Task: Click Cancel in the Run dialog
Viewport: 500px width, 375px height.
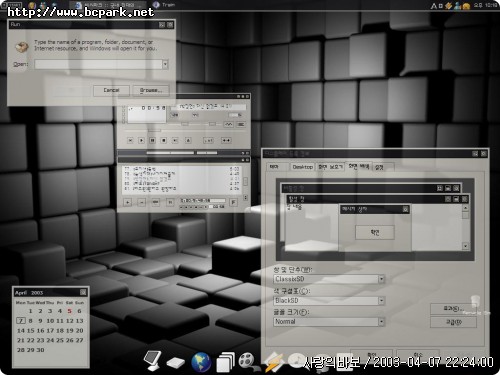Action: click(111, 90)
